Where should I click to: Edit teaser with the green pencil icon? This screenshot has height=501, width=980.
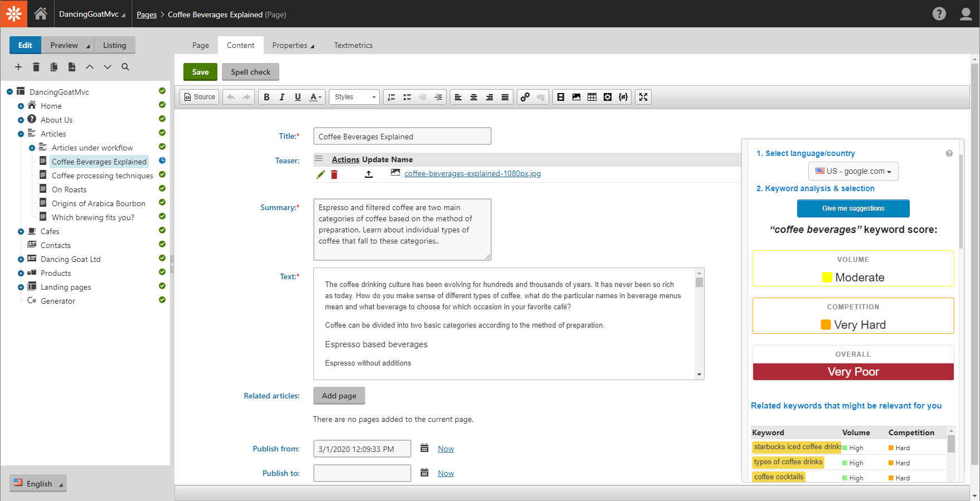pyautogui.click(x=321, y=174)
